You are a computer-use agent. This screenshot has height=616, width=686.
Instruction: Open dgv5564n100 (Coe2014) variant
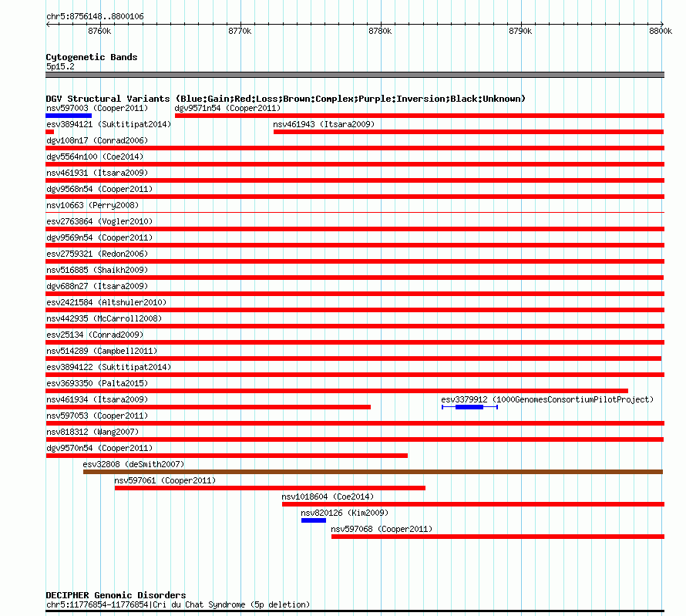(x=95, y=157)
